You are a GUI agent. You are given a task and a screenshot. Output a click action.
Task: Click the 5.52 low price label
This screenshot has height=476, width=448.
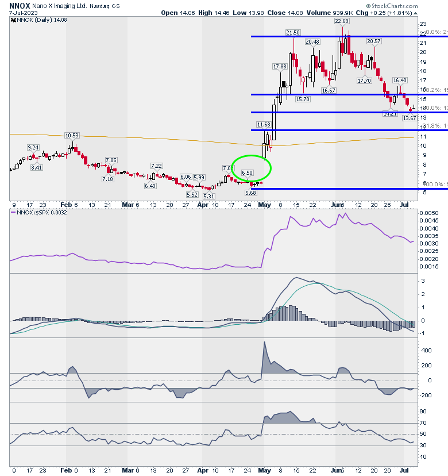click(x=192, y=194)
